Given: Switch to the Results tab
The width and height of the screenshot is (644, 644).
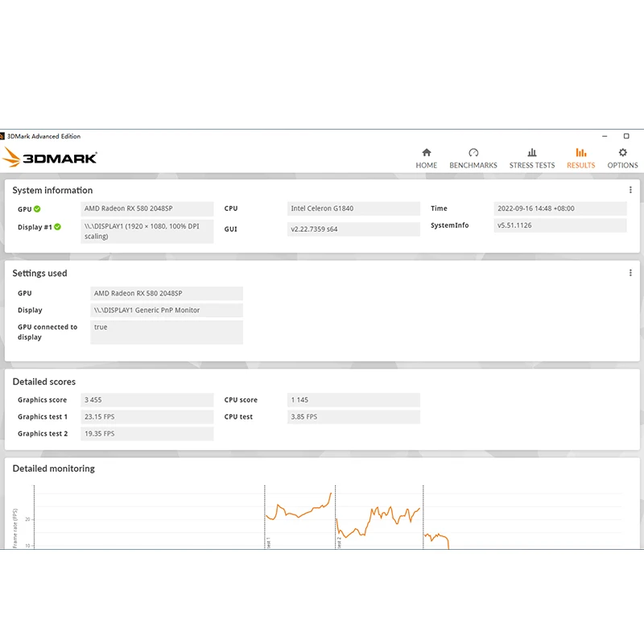Looking at the screenshot, I should pos(580,158).
